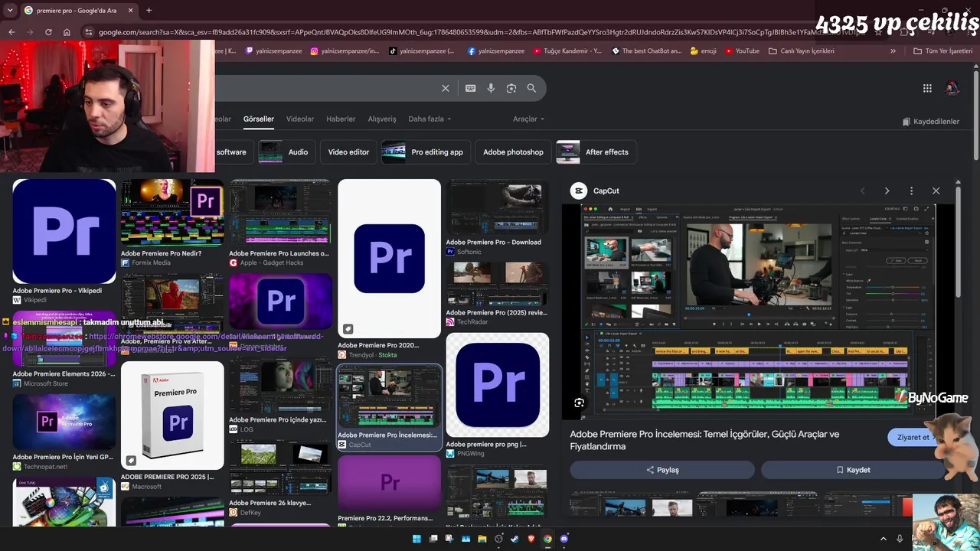Go to the browser home page
The height and width of the screenshot is (551, 980).
click(67, 32)
